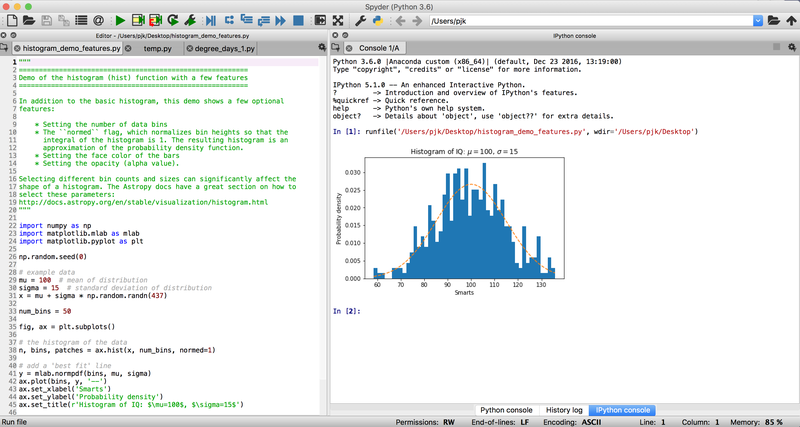Open the run configuration wrench-play icon

[x=190, y=21]
